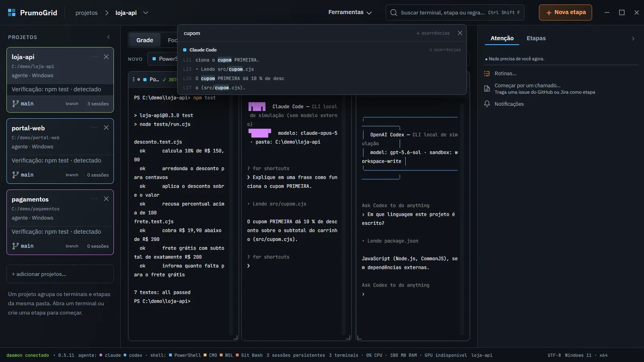Screen dimensions: 644x362
Task: Click the Começar por um chamado document icon
Action: tap(487, 88)
